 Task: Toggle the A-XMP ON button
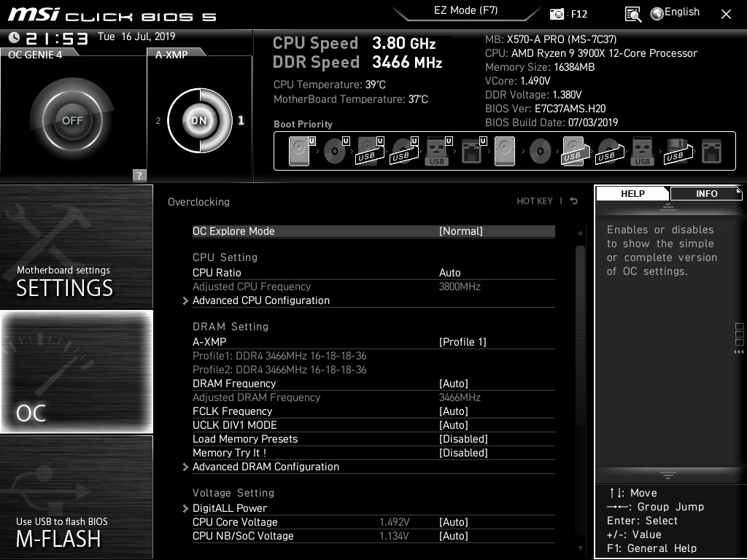click(199, 120)
